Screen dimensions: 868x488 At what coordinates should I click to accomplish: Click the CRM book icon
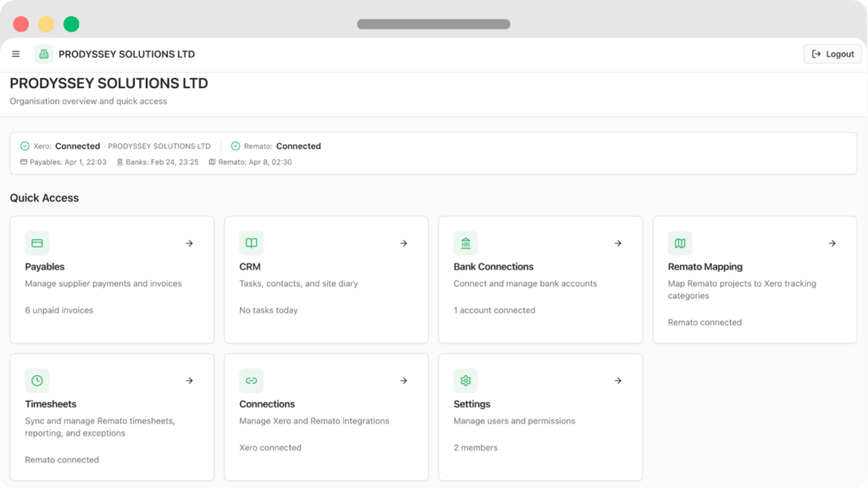coord(251,243)
